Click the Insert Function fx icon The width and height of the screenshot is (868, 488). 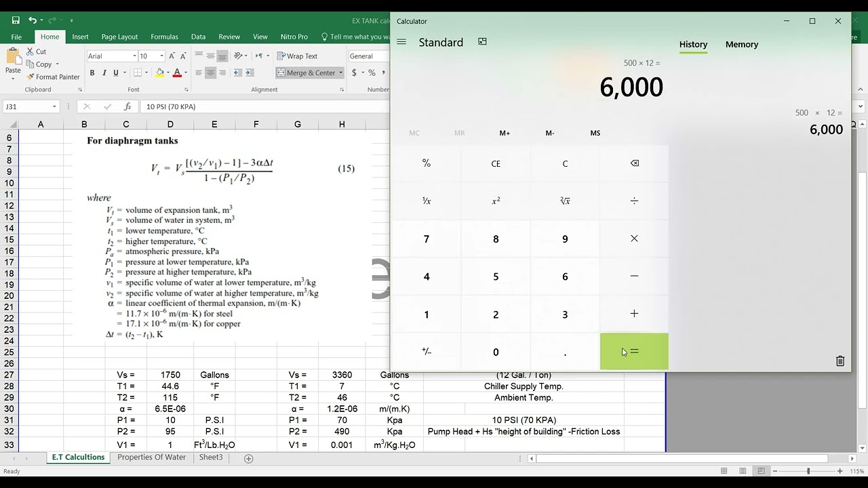coord(127,106)
